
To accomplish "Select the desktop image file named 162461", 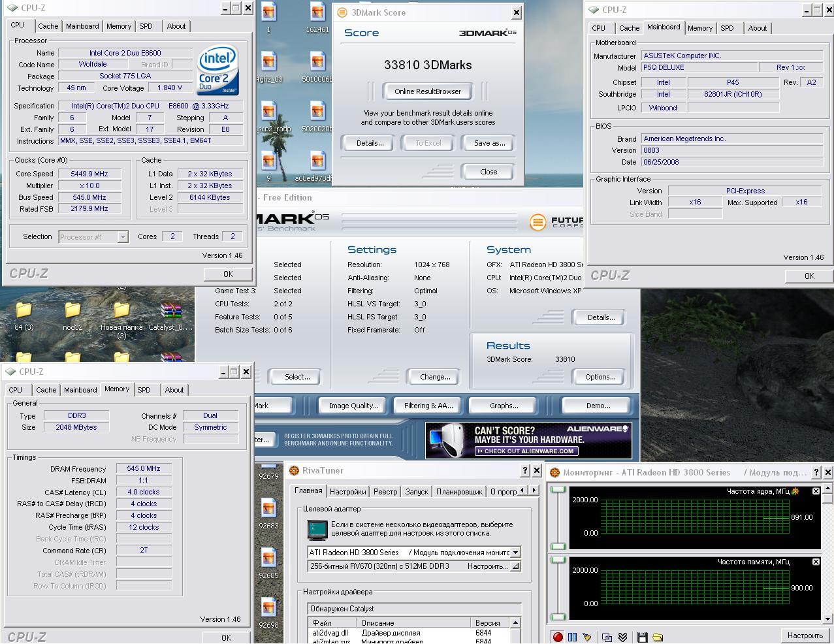I will click(x=317, y=18).
